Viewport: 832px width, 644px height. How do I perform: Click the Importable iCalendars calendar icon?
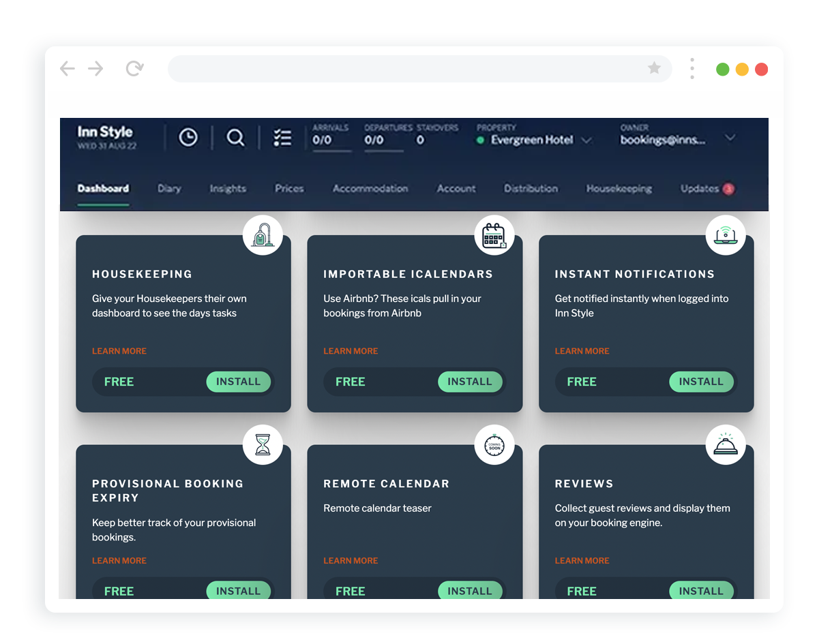coord(494,236)
